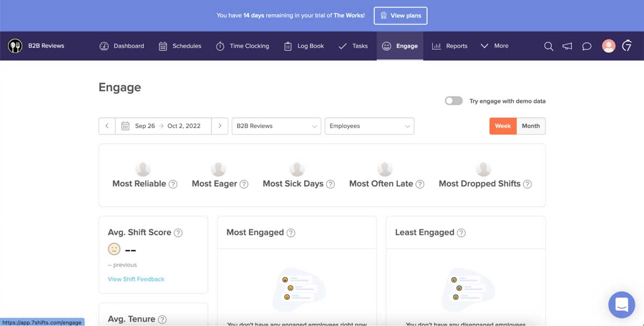Open the chat bubble message icon

tap(586, 46)
